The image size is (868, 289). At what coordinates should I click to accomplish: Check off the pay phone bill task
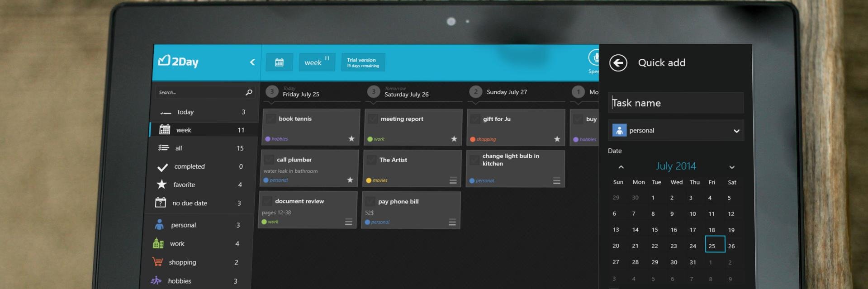pyautogui.click(x=370, y=201)
